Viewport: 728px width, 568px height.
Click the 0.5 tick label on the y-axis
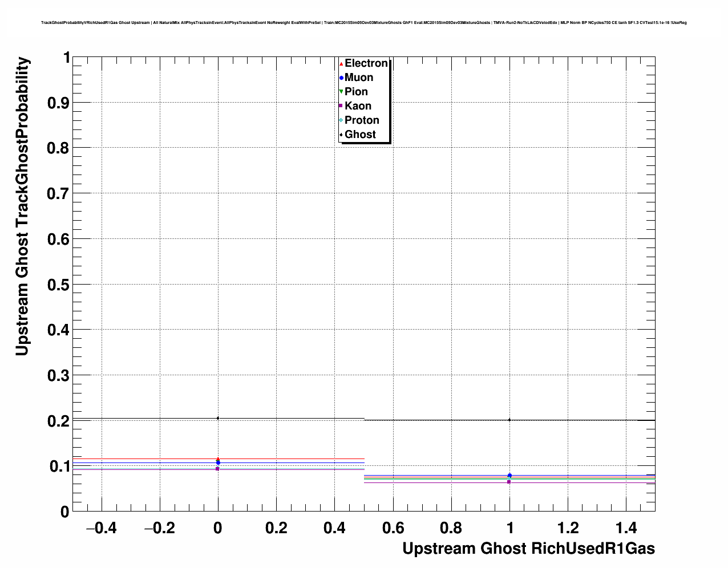(x=58, y=285)
